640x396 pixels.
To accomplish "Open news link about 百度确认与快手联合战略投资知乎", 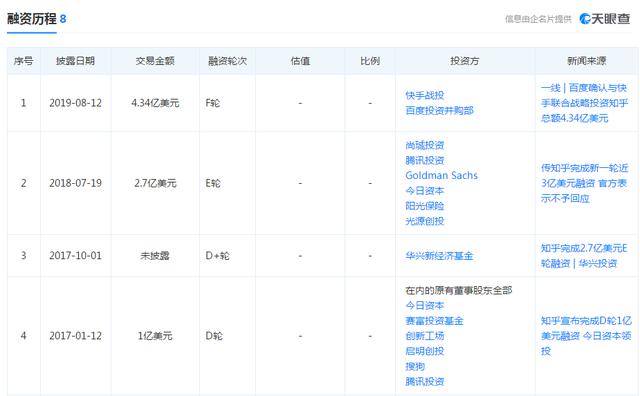I will [584, 103].
